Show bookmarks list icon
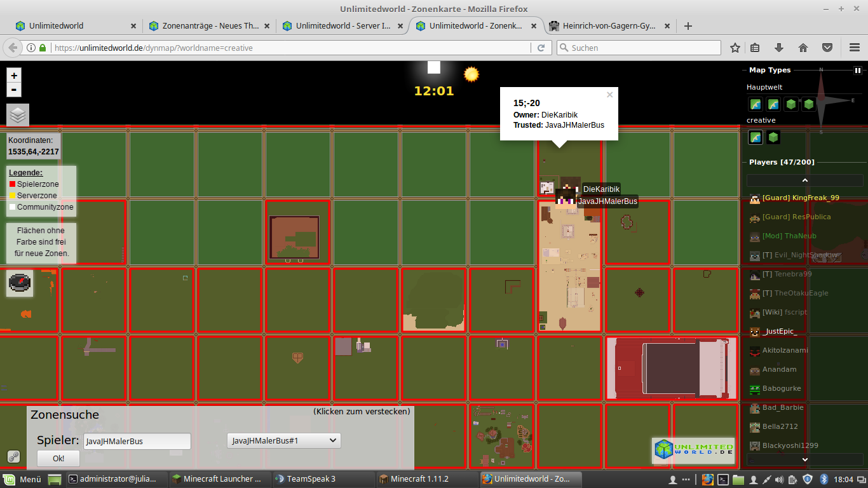Viewport: 868px width, 488px height. pos(755,48)
